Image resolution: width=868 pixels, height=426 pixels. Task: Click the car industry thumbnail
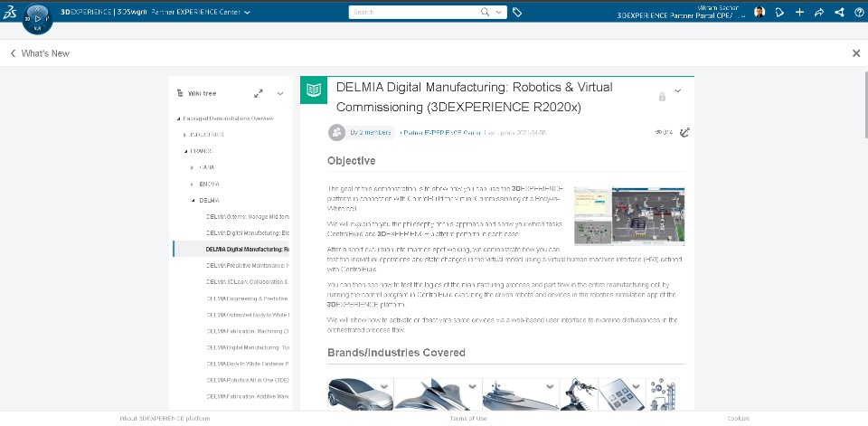coord(361,395)
